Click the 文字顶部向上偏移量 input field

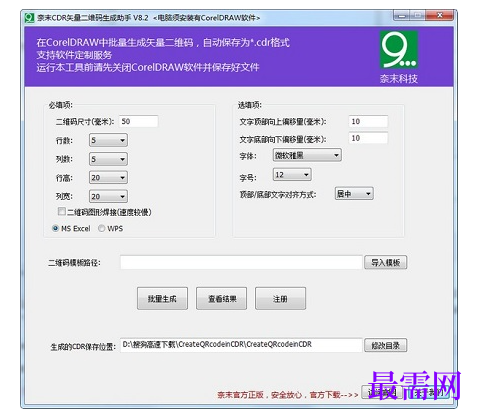coord(368,121)
